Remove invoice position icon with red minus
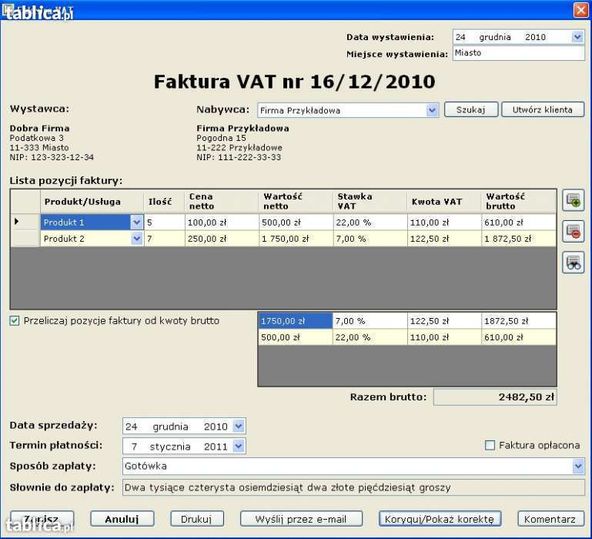 click(574, 231)
